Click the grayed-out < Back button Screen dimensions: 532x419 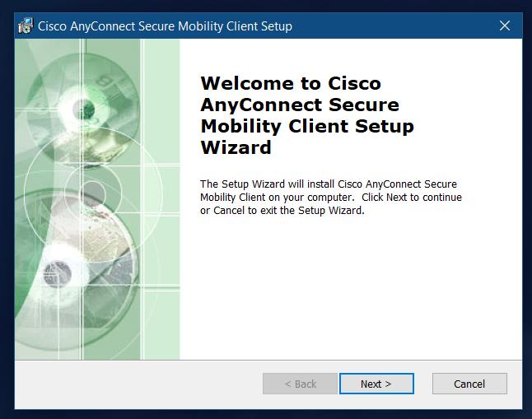300,384
